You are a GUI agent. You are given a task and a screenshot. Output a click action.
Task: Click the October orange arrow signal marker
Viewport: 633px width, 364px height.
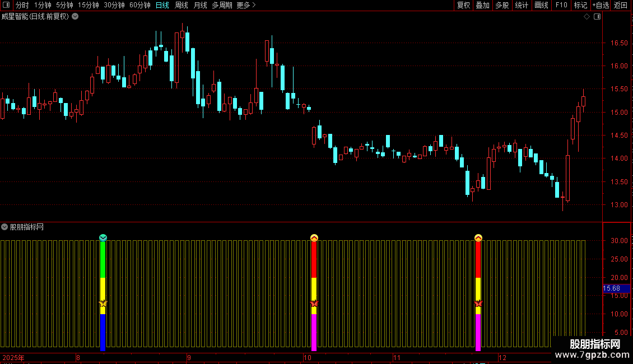(x=314, y=237)
